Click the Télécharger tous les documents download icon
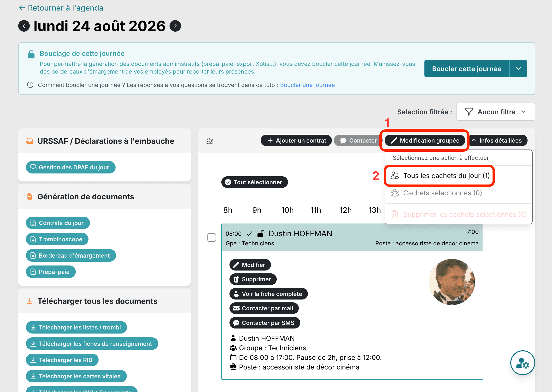This screenshot has width=552, height=392. pos(30,301)
